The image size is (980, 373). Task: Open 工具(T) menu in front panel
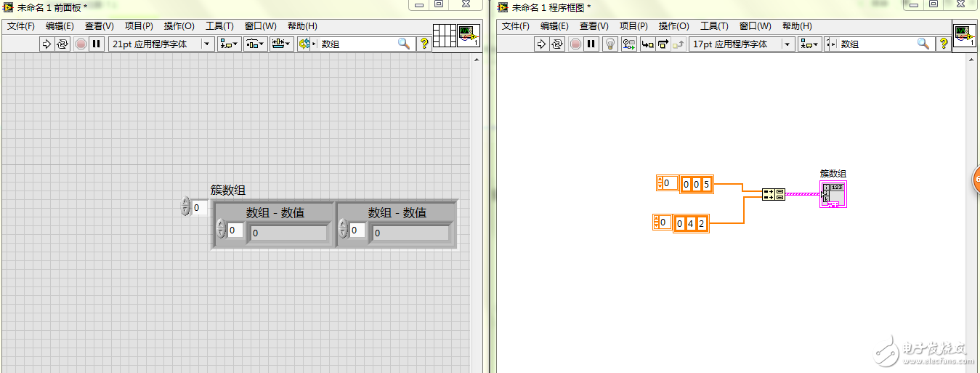point(219,25)
